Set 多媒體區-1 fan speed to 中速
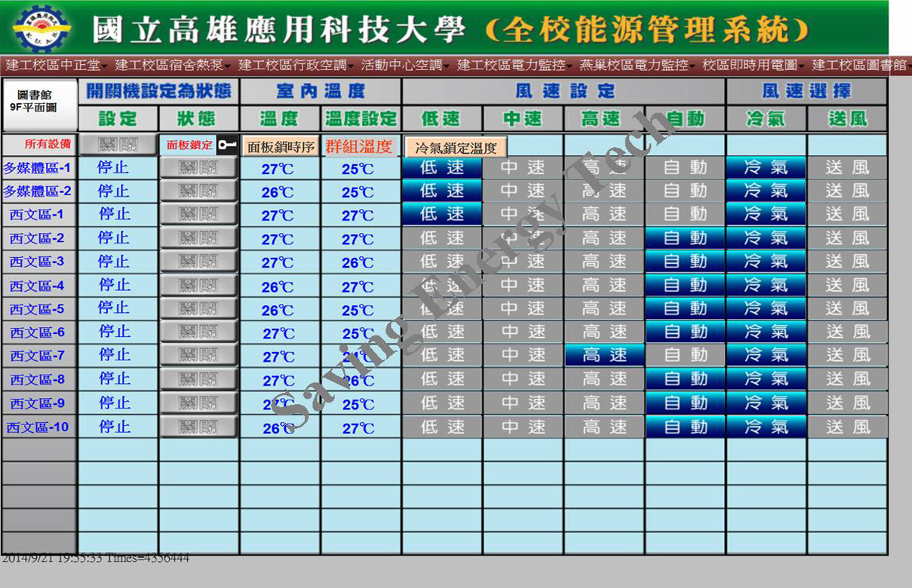 click(x=523, y=167)
